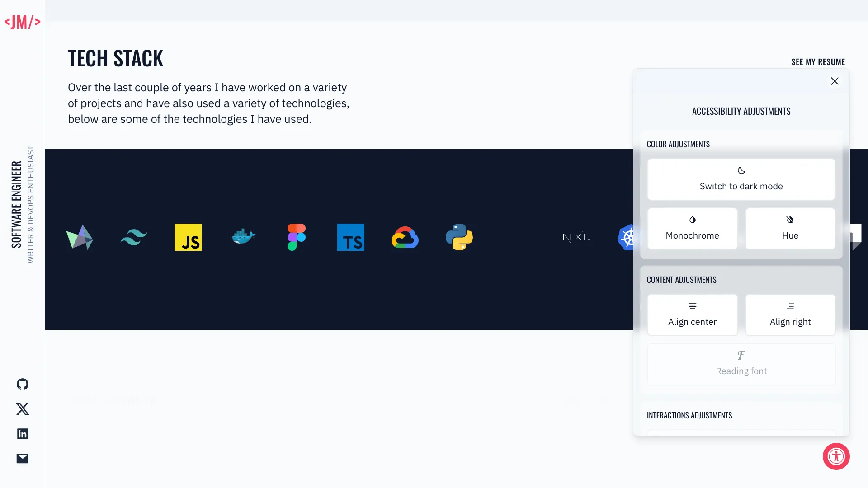The image size is (868, 488).
Task: Open LinkedIn profile link
Action: point(22,433)
